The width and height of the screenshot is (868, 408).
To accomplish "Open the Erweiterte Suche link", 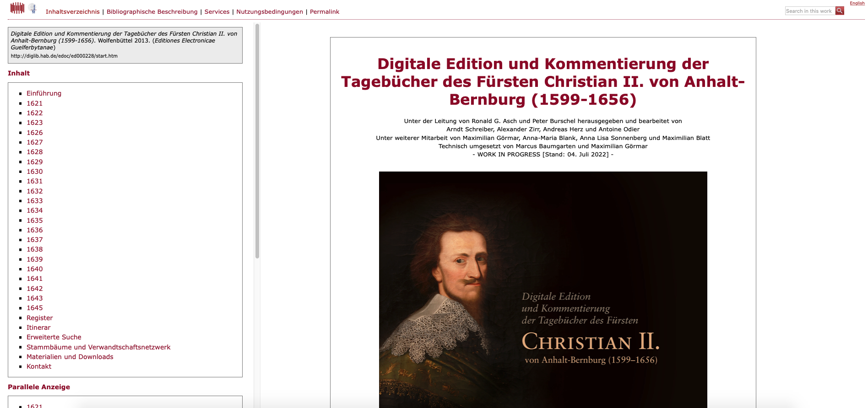I will coord(54,337).
